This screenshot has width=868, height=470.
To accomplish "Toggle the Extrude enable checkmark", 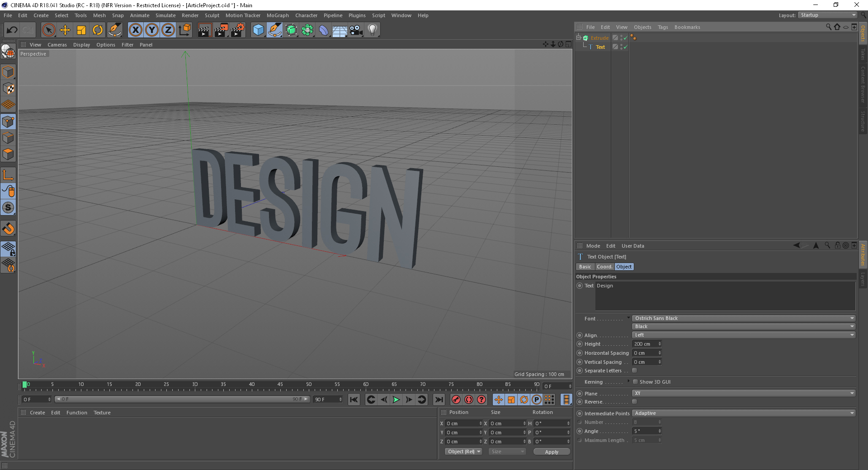I will tap(626, 38).
